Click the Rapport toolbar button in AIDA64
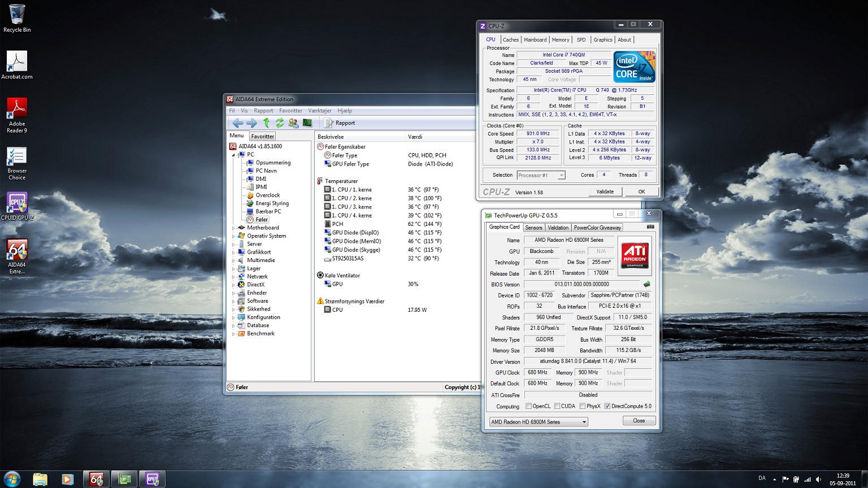The height and width of the screenshot is (488, 868). pyautogui.click(x=340, y=123)
